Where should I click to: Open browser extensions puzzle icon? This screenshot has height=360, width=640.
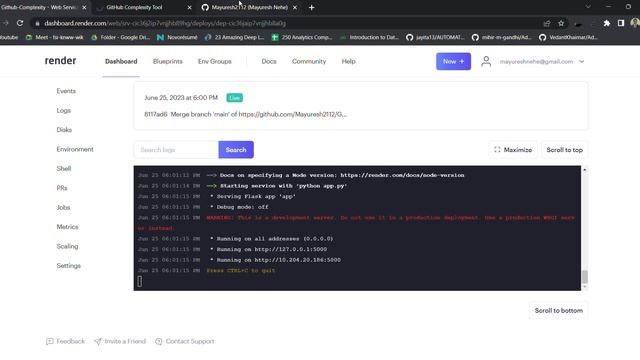point(607,23)
